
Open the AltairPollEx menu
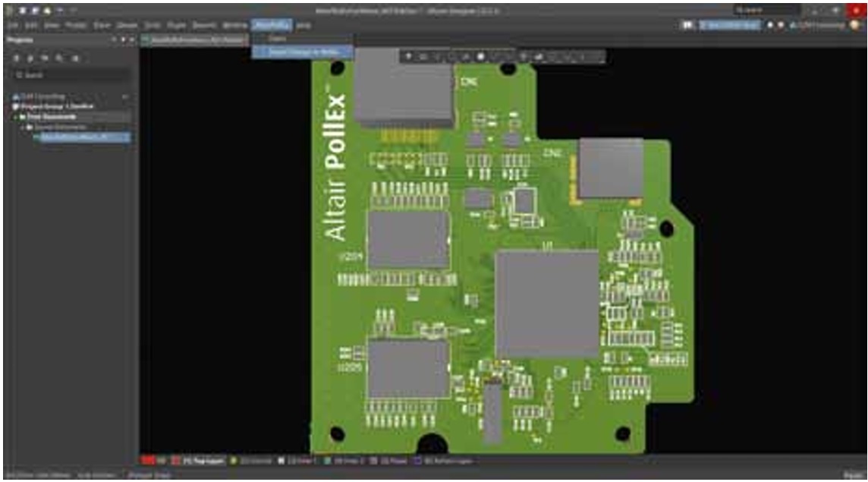(x=272, y=25)
